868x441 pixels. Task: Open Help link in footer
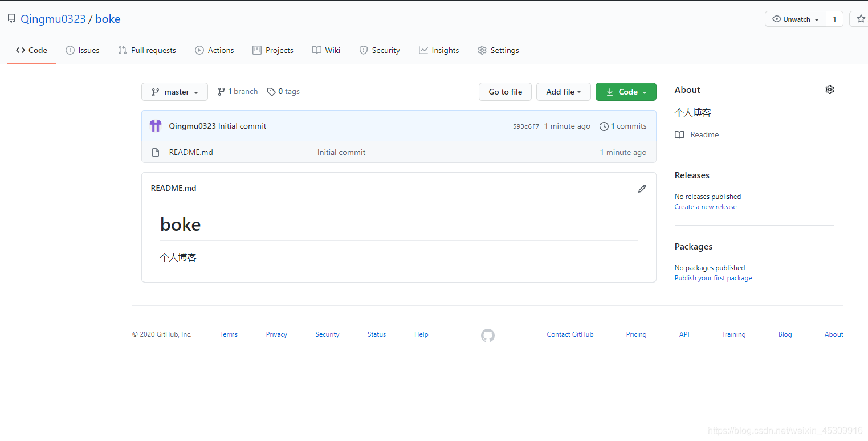[x=421, y=334]
